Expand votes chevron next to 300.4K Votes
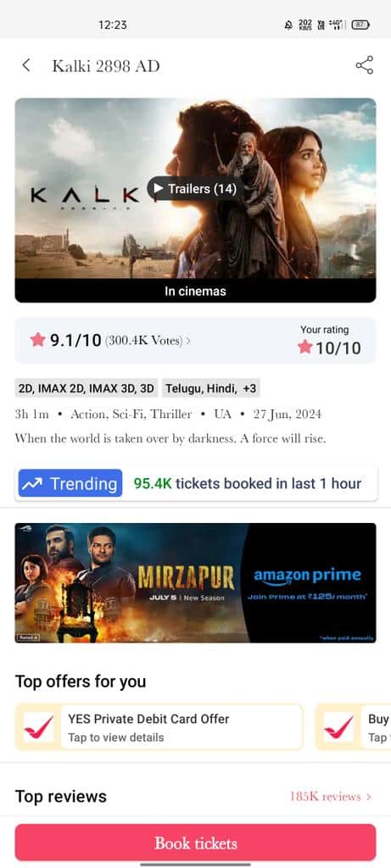 point(188,341)
